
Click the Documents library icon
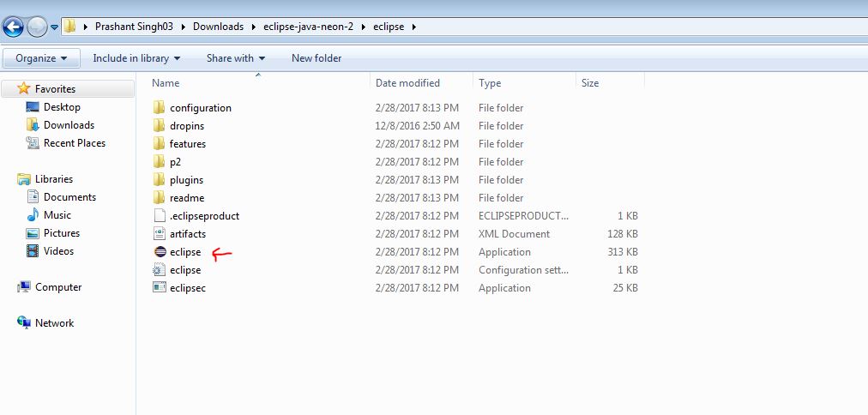pos(33,197)
